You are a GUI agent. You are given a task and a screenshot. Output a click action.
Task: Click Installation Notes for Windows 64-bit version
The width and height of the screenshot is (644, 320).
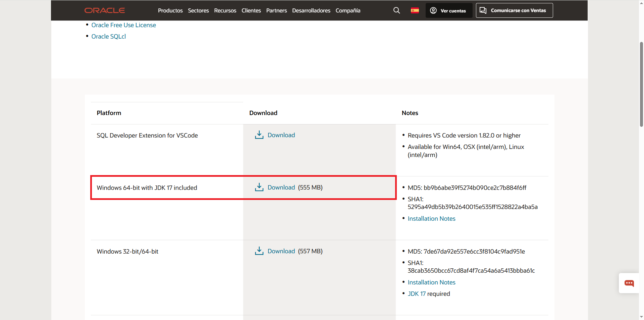[431, 218]
